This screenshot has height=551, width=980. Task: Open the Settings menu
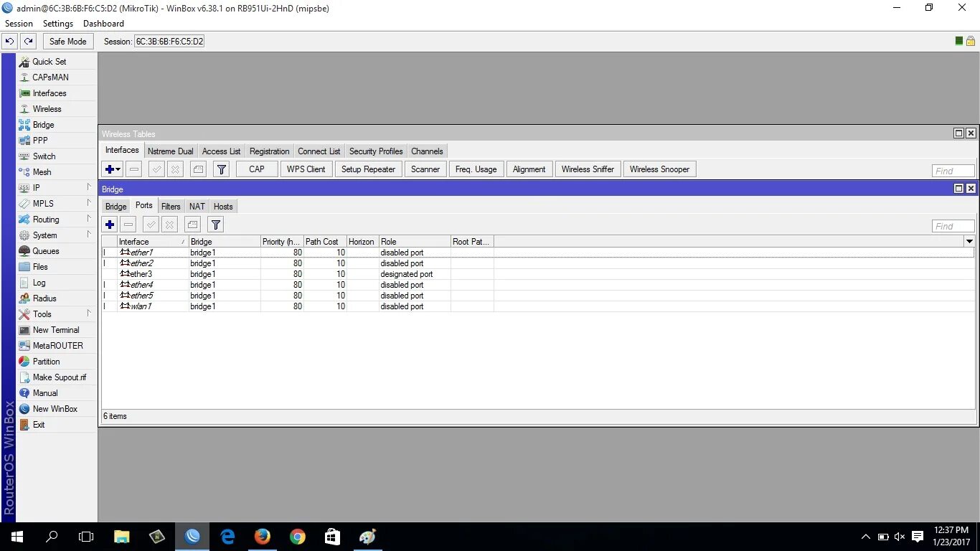pyautogui.click(x=58, y=24)
